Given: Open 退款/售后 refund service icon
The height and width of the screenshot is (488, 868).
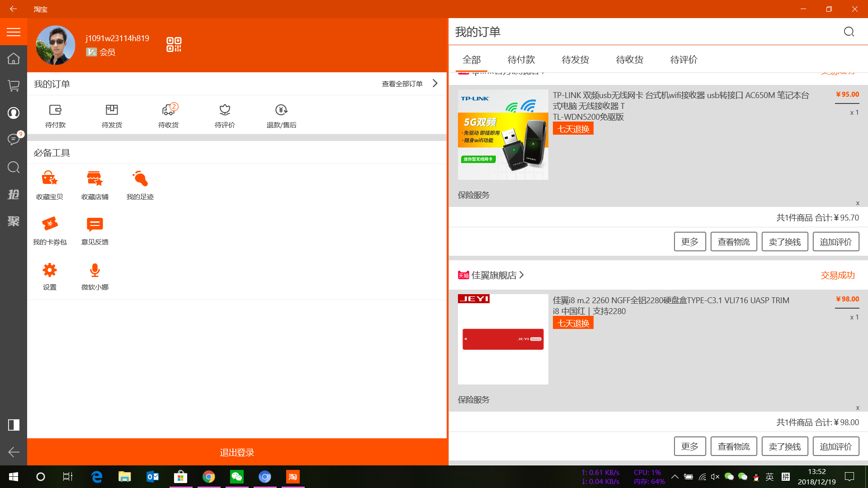Looking at the screenshot, I should [x=281, y=116].
